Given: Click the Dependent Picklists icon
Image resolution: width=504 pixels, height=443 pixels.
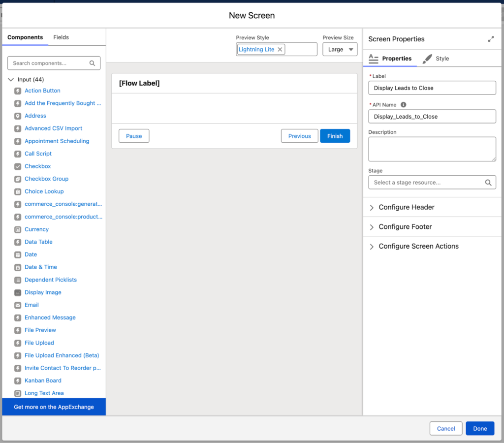Looking at the screenshot, I should coord(18,280).
